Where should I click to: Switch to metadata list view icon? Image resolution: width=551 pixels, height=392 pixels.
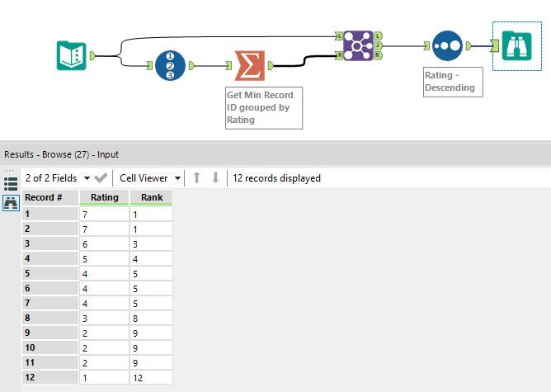click(11, 184)
